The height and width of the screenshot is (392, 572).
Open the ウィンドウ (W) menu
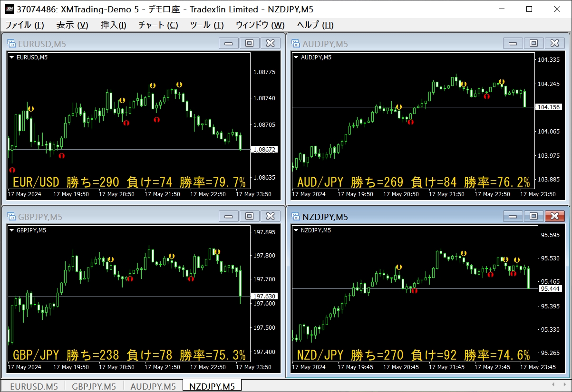click(x=260, y=25)
